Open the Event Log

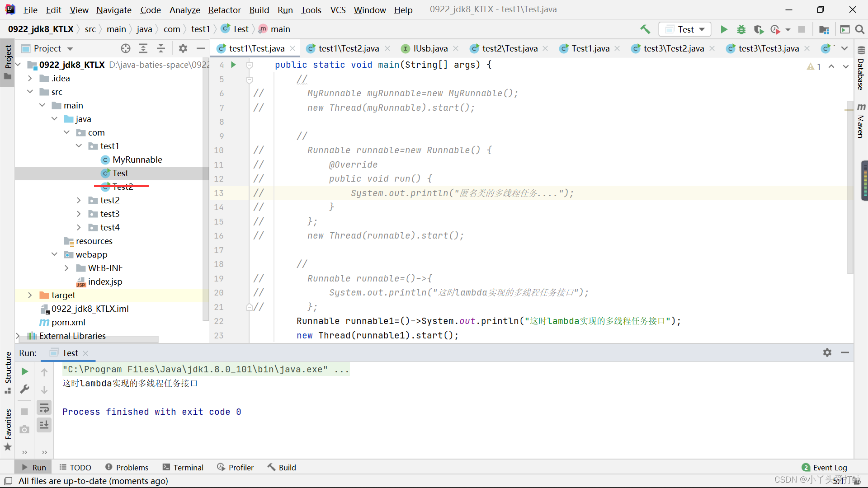[825, 467]
